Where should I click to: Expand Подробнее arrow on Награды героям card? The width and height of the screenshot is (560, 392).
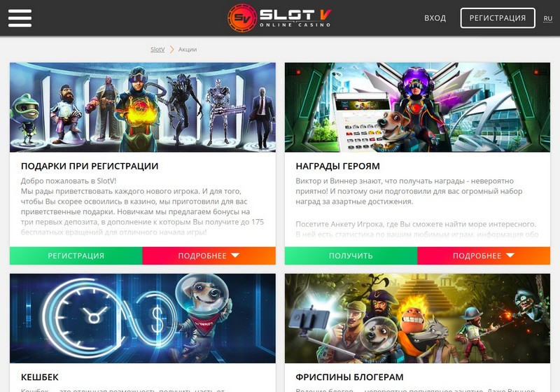[510, 255]
